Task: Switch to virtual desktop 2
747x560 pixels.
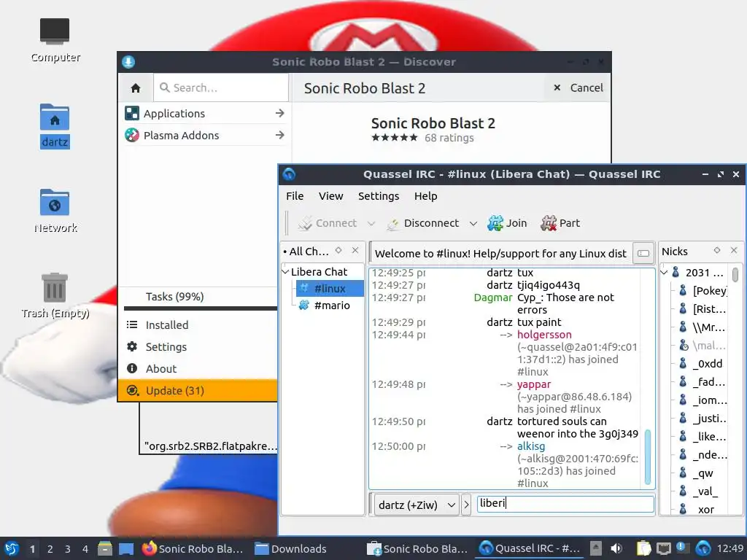Action: [50, 549]
